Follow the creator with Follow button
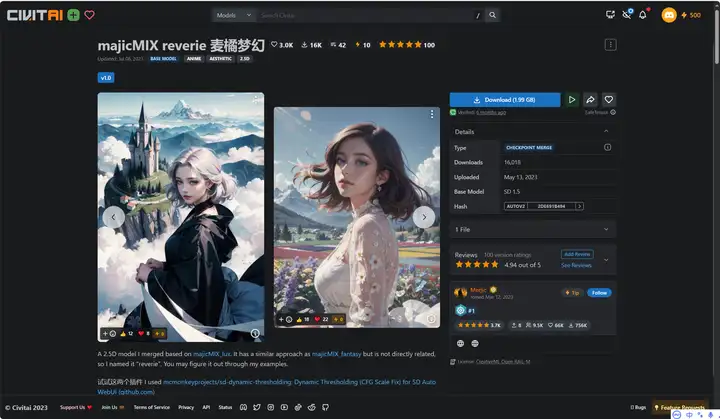 click(599, 293)
